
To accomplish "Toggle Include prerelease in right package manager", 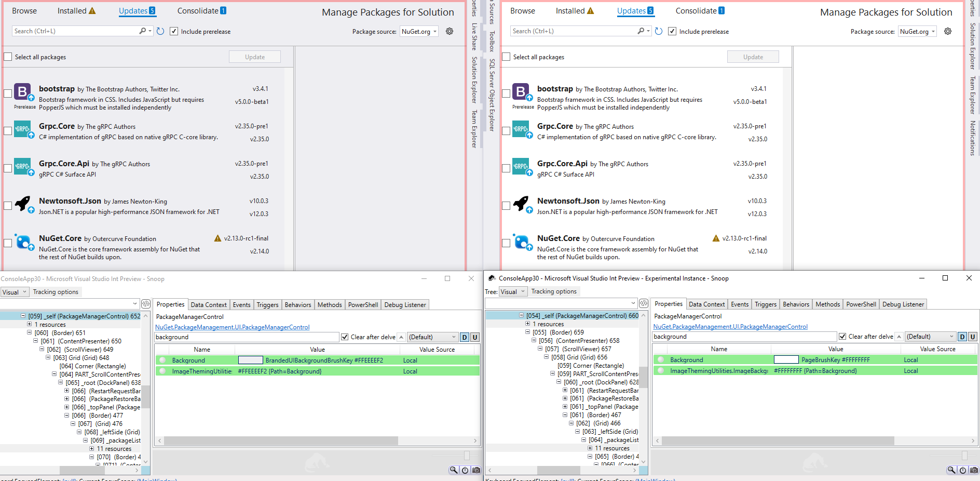I will (x=672, y=31).
